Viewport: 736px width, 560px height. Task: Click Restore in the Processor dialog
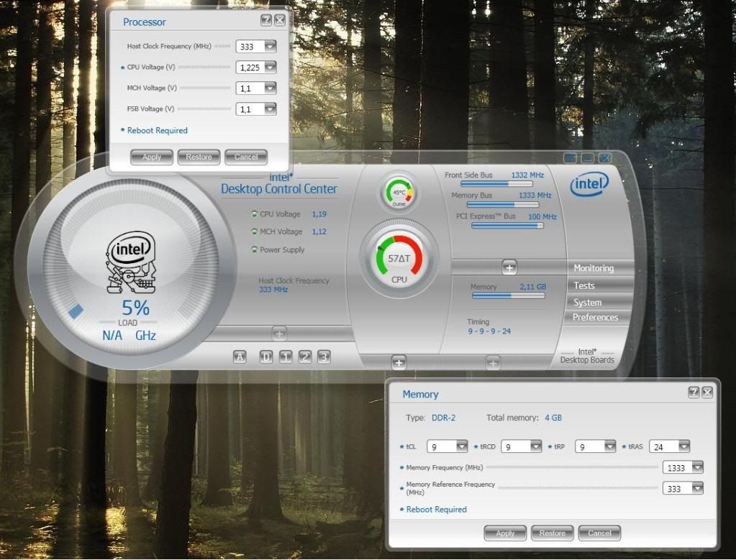[199, 157]
